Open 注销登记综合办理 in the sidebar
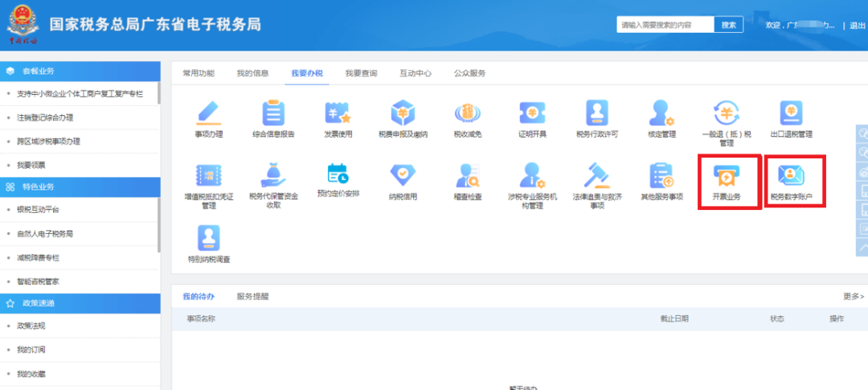Viewport: 868px width, 390px height. [x=45, y=117]
